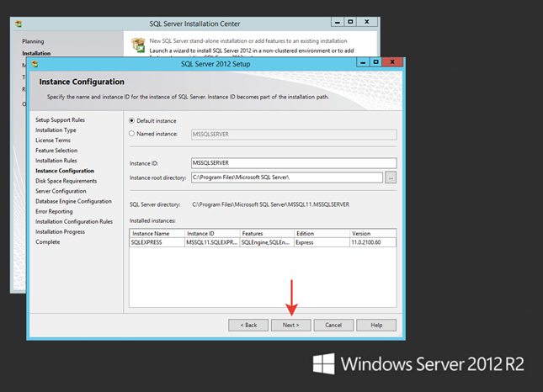Select Installation Progress step
The width and height of the screenshot is (543, 392).
pyautogui.click(x=60, y=232)
